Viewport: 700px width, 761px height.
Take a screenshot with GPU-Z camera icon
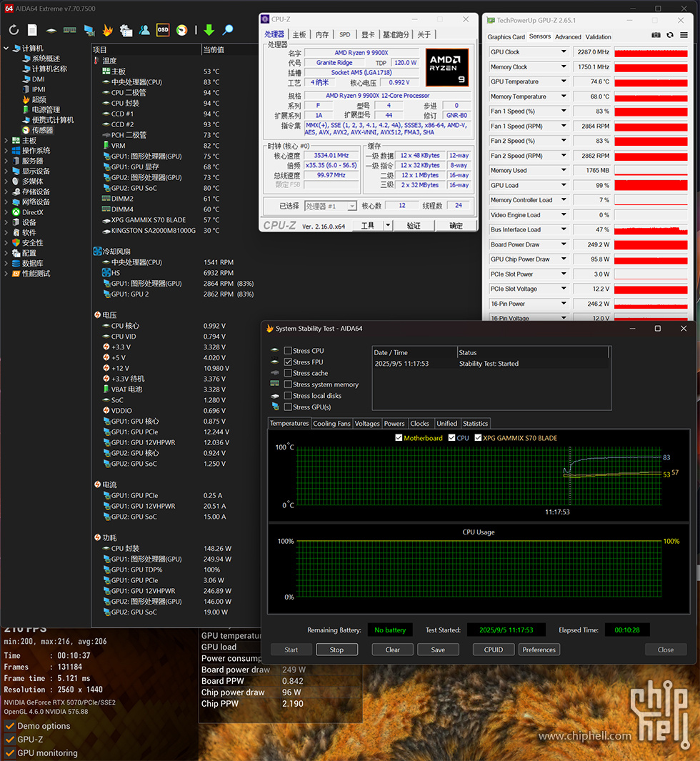click(656, 35)
